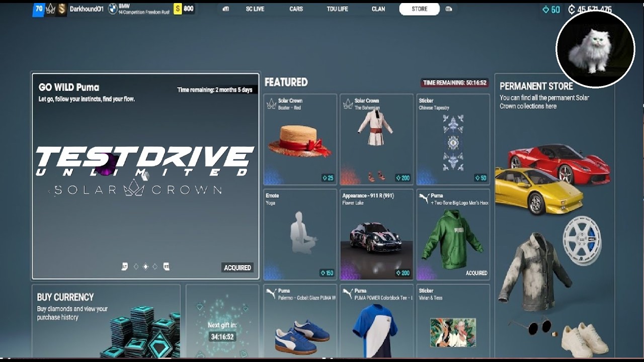Image resolution: width=644 pixels, height=362 pixels.
Task: Click the level 70 player badge
Action: (38, 9)
